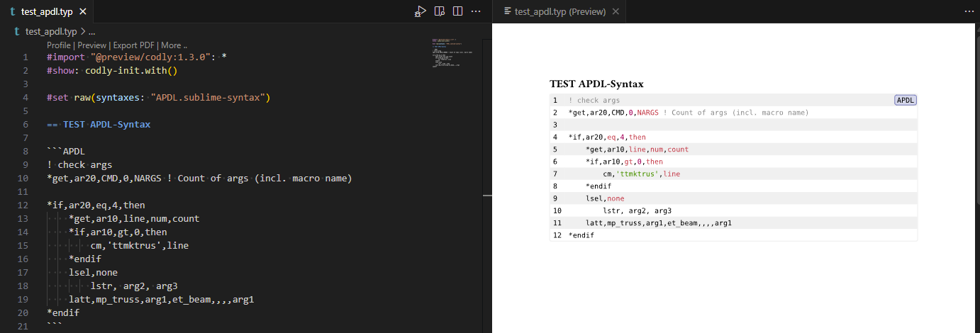Click the APDL language badge in preview

[x=906, y=100]
